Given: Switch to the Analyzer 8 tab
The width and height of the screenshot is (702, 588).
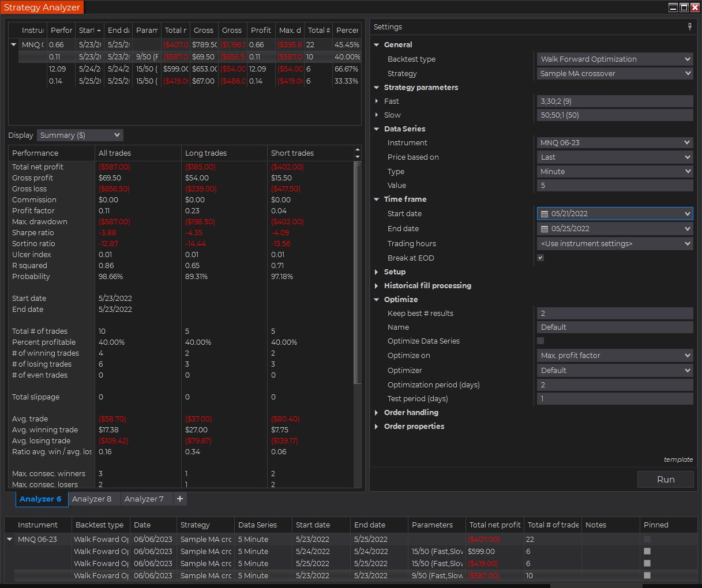Looking at the screenshot, I should [92, 499].
